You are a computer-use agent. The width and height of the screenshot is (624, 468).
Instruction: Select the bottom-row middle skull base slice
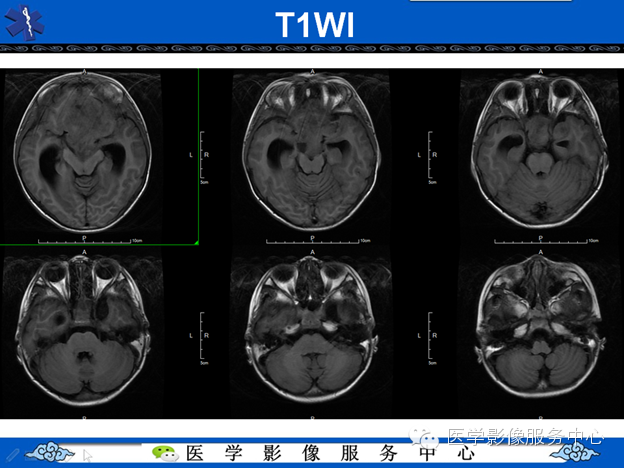point(312,330)
